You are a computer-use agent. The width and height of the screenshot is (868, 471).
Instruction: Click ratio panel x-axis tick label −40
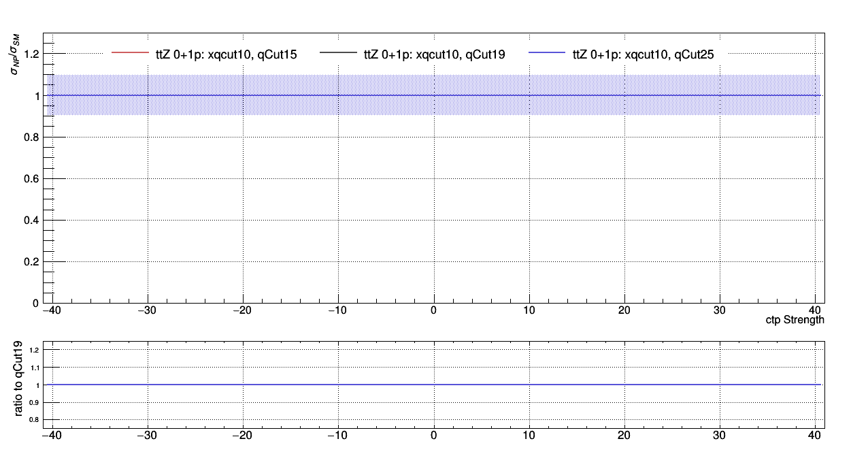(x=52, y=434)
